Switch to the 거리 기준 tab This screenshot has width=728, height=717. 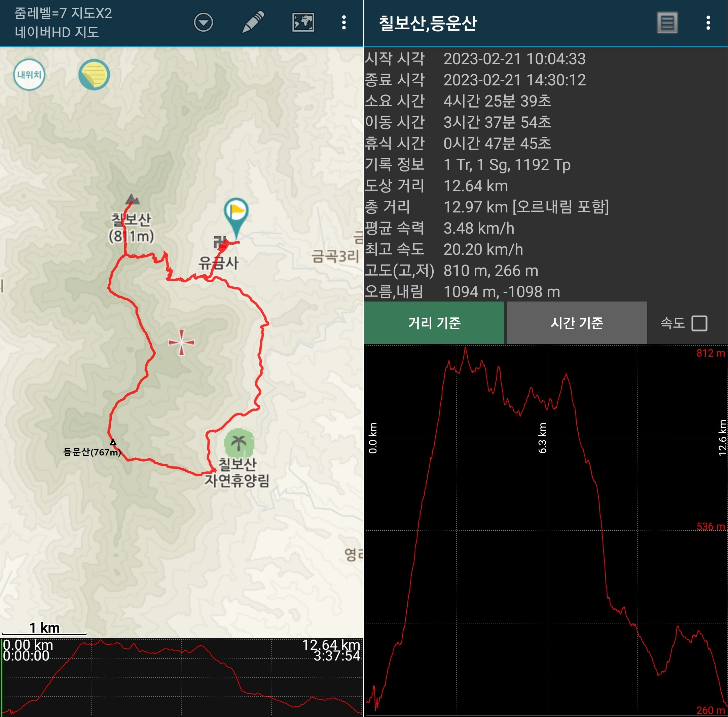click(434, 323)
